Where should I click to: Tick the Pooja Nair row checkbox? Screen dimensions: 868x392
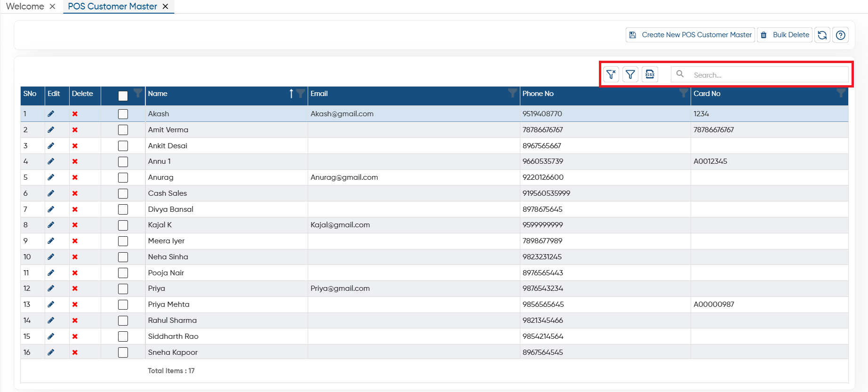(x=123, y=273)
